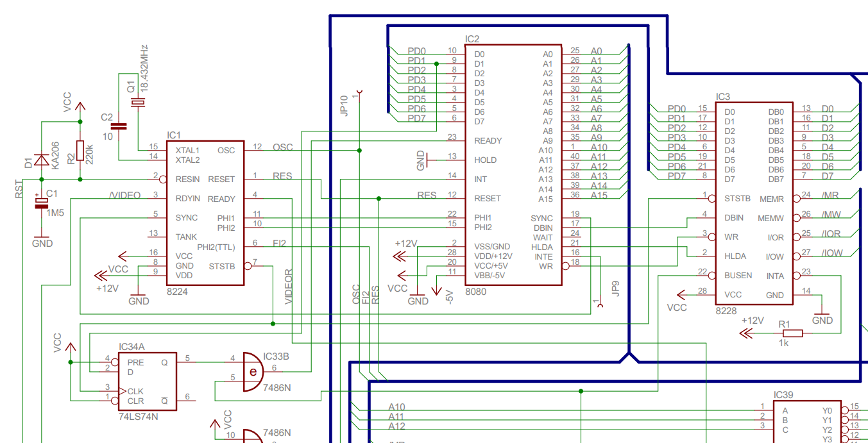This screenshot has height=443, width=868.
Task: Click the /VIDEO net label
Action: (124, 196)
